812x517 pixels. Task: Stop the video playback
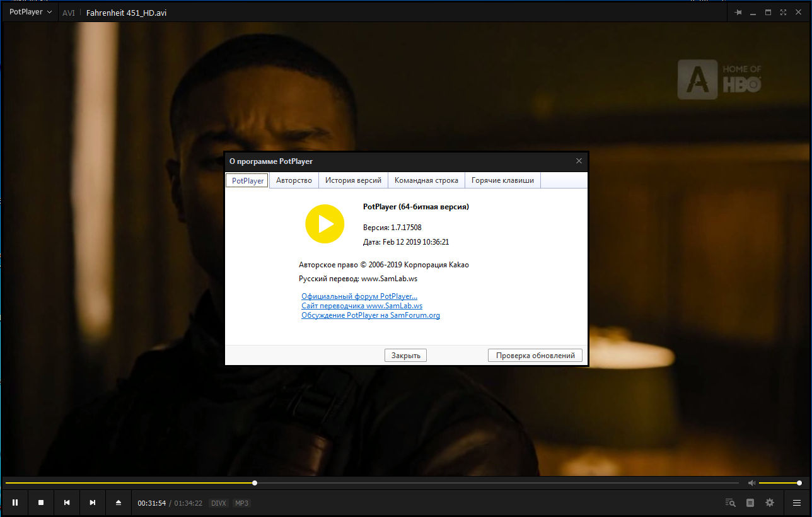(x=41, y=502)
